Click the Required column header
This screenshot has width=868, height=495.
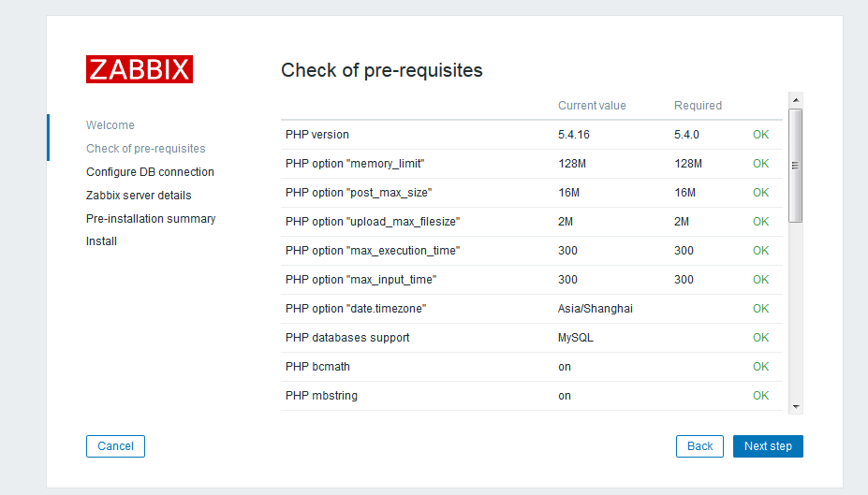698,106
